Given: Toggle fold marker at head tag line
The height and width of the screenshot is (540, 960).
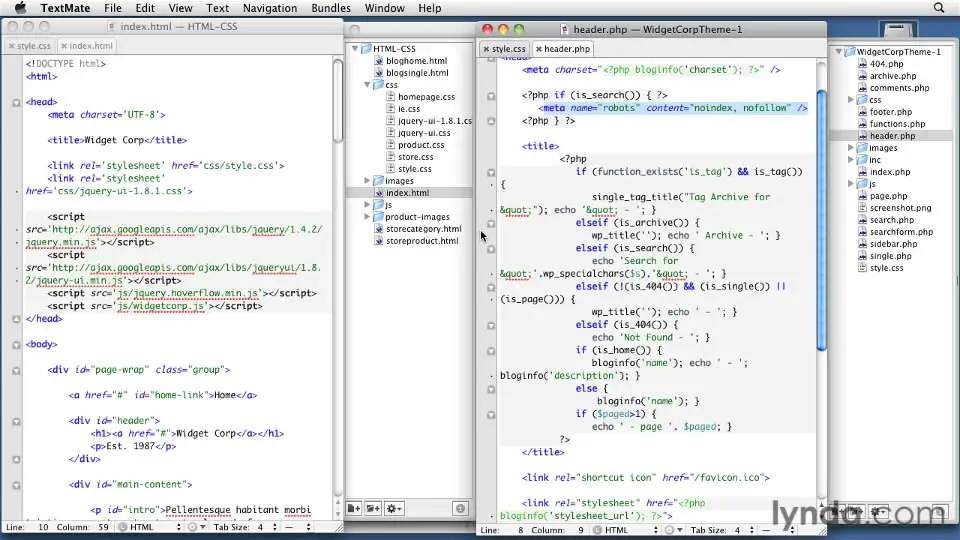Looking at the screenshot, I should pyautogui.click(x=17, y=102).
